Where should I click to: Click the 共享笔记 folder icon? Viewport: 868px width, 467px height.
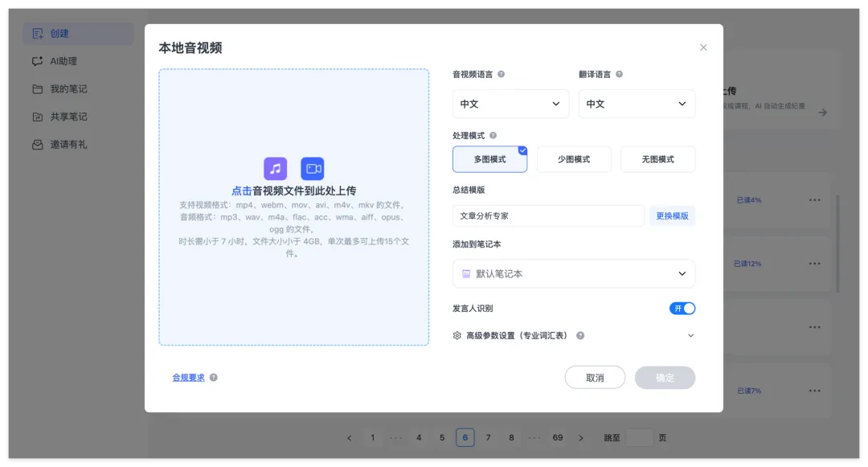click(x=38, y=117)
